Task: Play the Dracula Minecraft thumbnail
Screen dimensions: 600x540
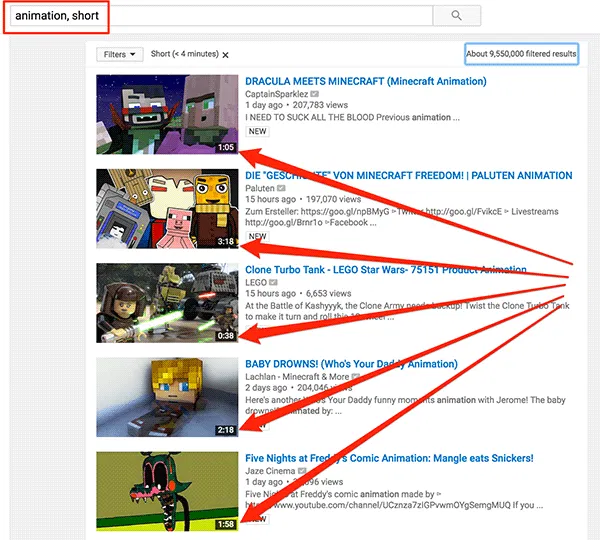Action: pyautogui.click(x=167, y=114)
